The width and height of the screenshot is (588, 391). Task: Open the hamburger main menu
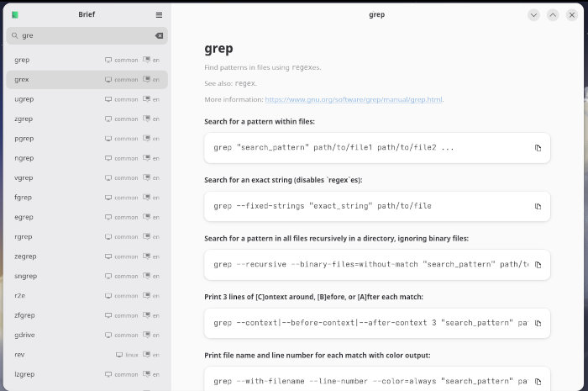(159, 15)
